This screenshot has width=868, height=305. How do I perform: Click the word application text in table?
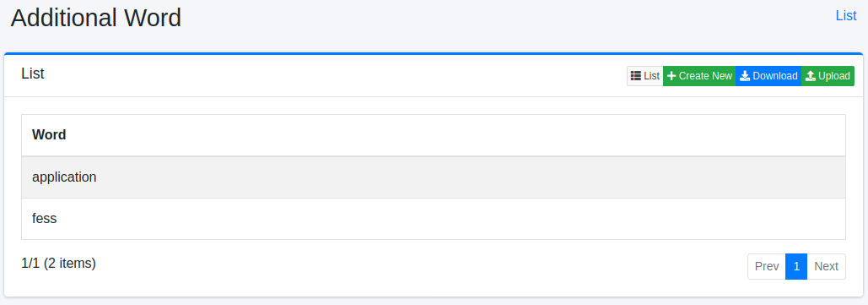click(x=64, y=177)
